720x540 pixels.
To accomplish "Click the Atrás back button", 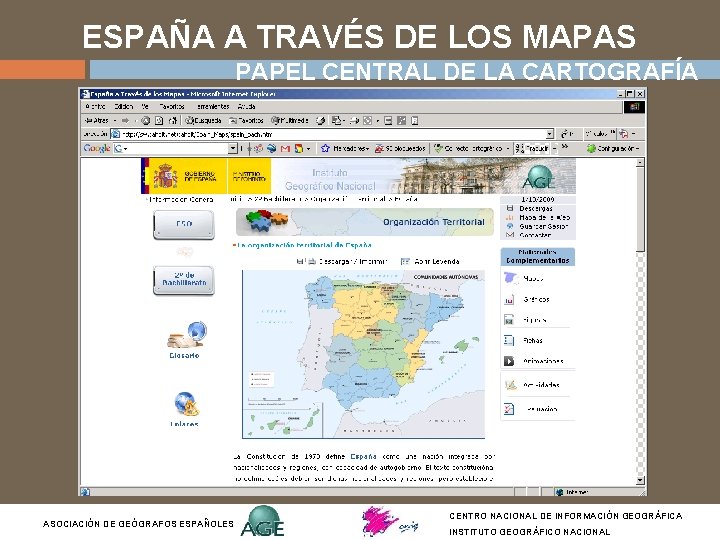I will pos(97,120).
